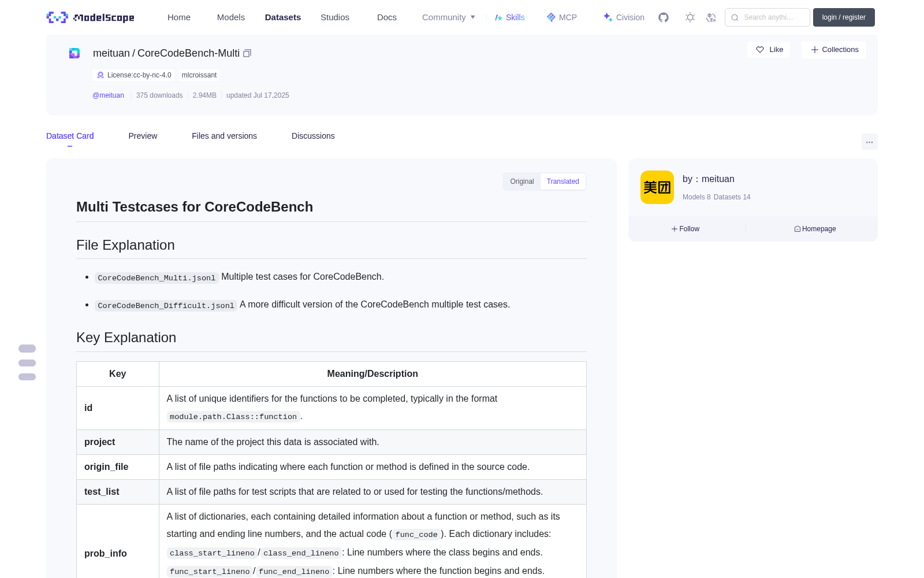Image resolution: width=924 pixels, height=578 pixels.
Task: Click the Models 8 count text
Action: click(x=696, y=197)
